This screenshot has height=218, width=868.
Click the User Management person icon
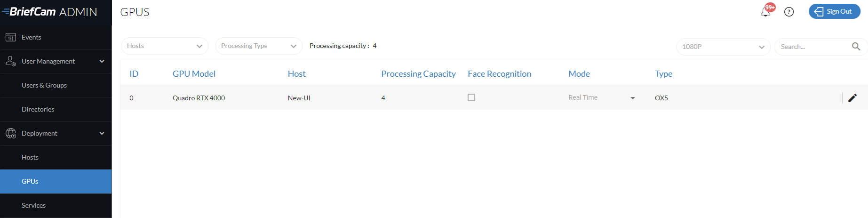click(11, 61)
